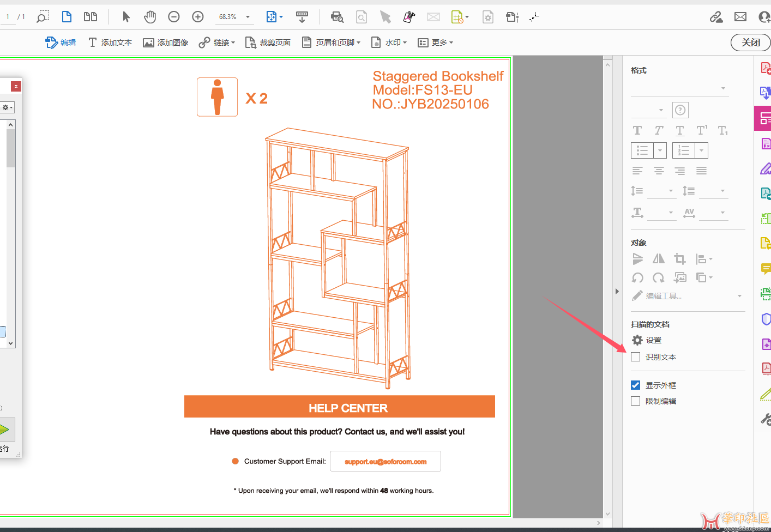
Task: Collapse right panel with the arrow handle
Action: coord(617,292)
